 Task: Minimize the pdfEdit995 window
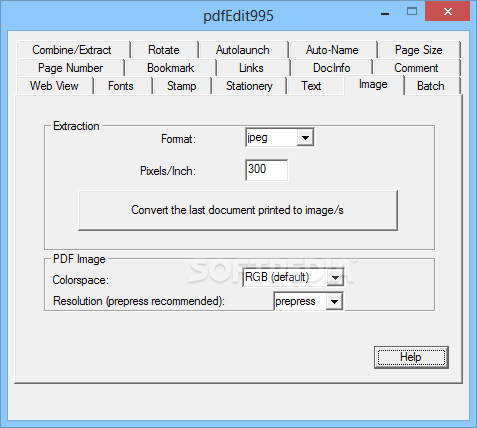[x=385, y=13]
